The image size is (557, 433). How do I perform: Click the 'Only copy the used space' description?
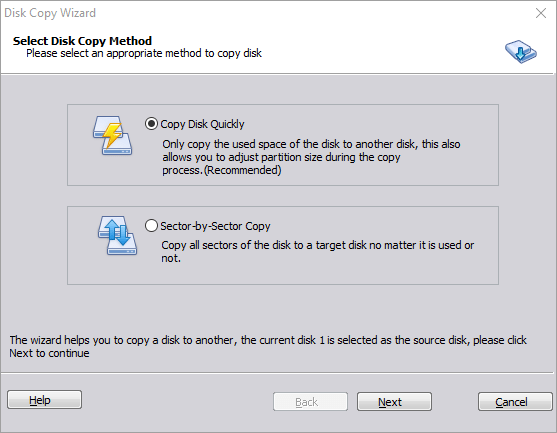pos(311,157)
